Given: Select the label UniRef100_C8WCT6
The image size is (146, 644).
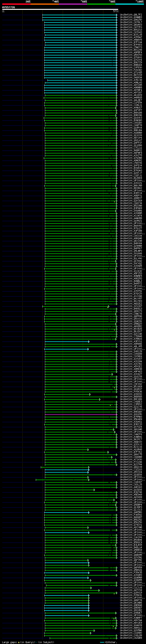Looking at the screenshot, I should 131,314.
